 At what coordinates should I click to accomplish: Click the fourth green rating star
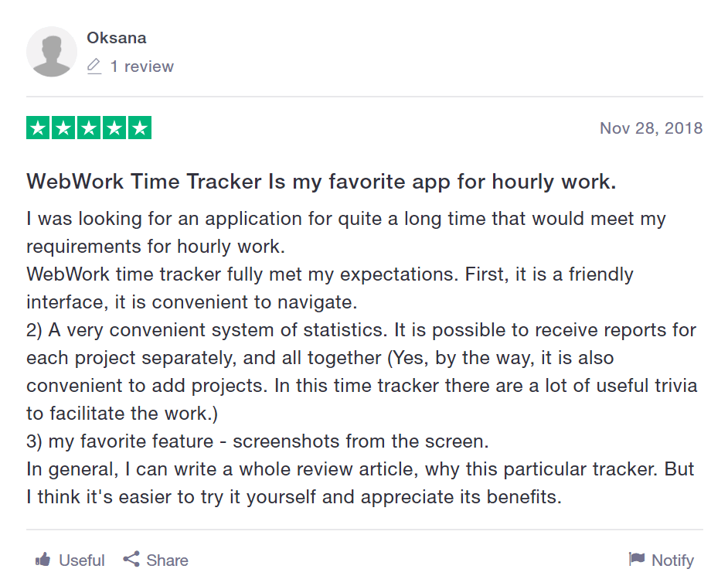[114, 128]
